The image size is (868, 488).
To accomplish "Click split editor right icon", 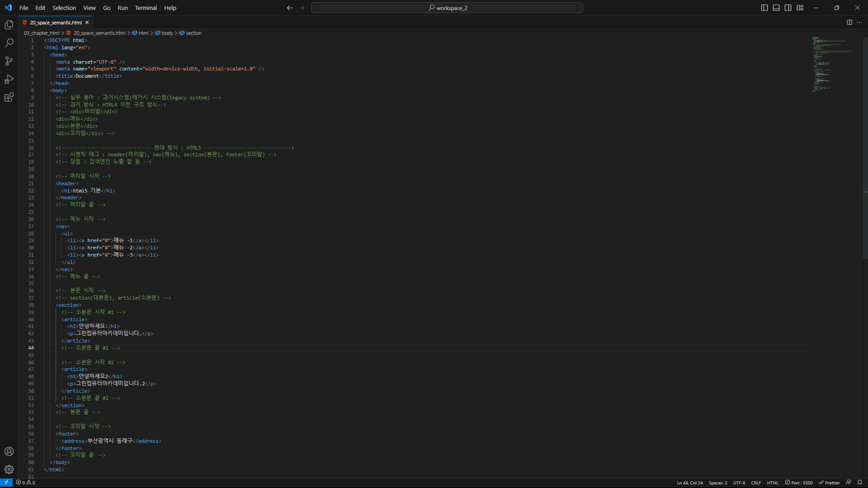I will pyautogui.click(x=849, y=22).
